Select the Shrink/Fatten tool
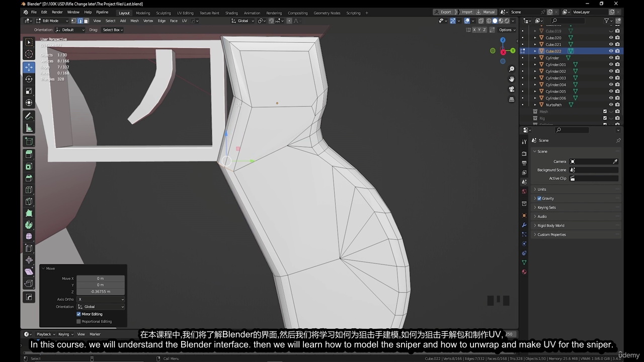644x362 pixels. (29, 260)
